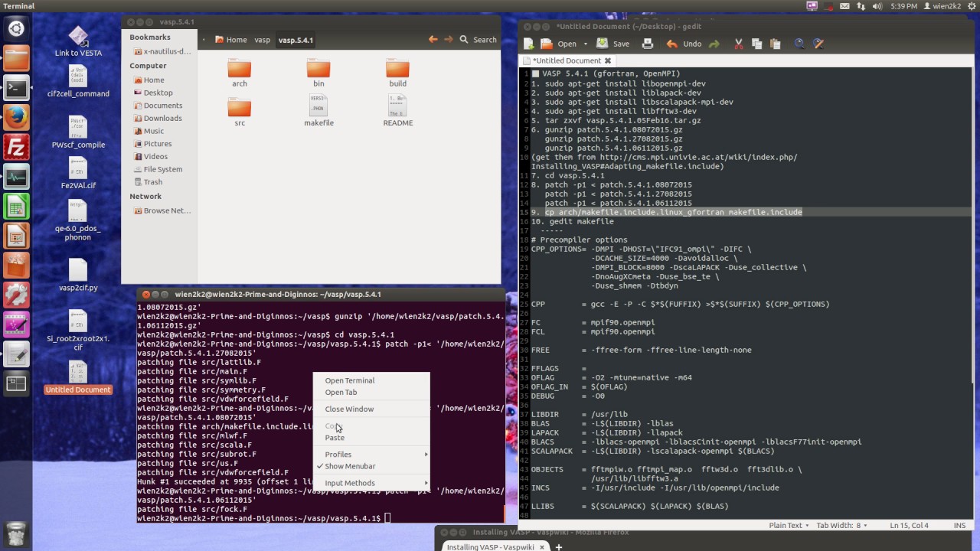Image resolution: width=980 pixels, height=551 pixels.
Task: Click the Terminal launcher icon
Action: pos(16,89)
